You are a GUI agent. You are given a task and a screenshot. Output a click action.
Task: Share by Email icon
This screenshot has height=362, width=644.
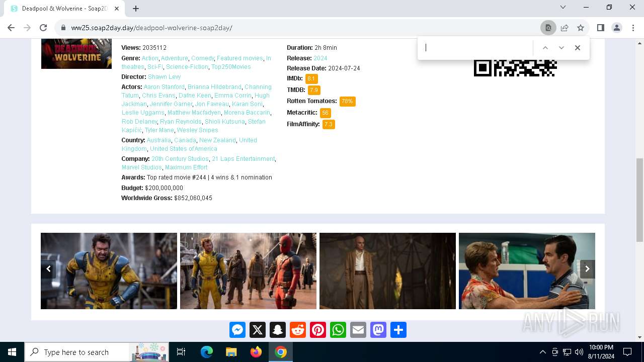(x=358, y=330)
